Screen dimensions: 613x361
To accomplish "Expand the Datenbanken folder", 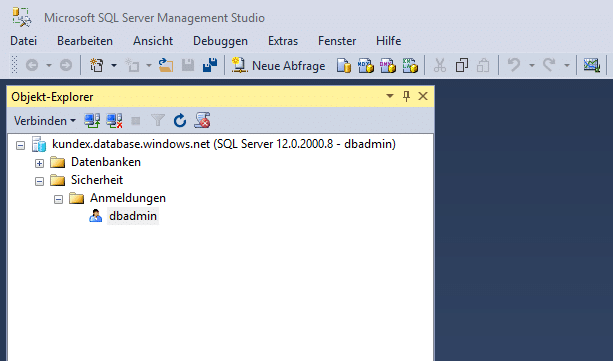I will [x=39, y=163].
